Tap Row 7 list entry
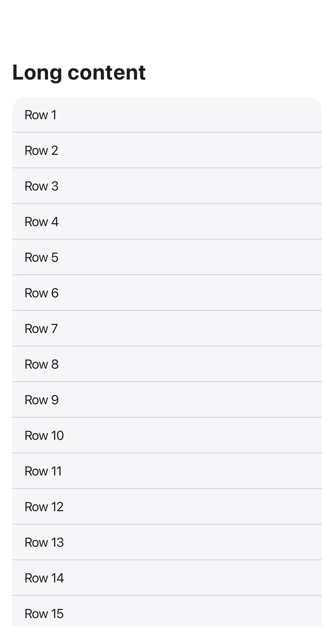 tap(167, 329)
